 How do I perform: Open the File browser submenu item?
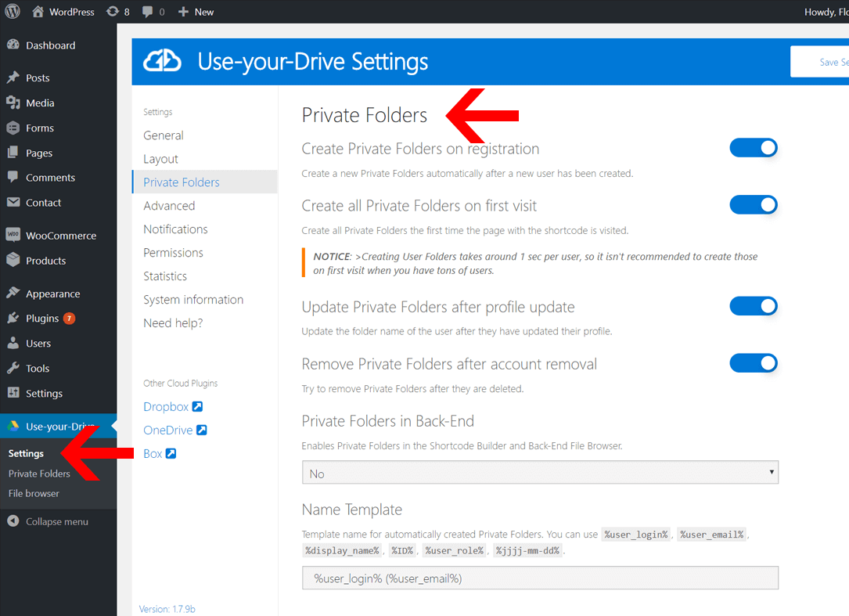[x=34, y=494]
